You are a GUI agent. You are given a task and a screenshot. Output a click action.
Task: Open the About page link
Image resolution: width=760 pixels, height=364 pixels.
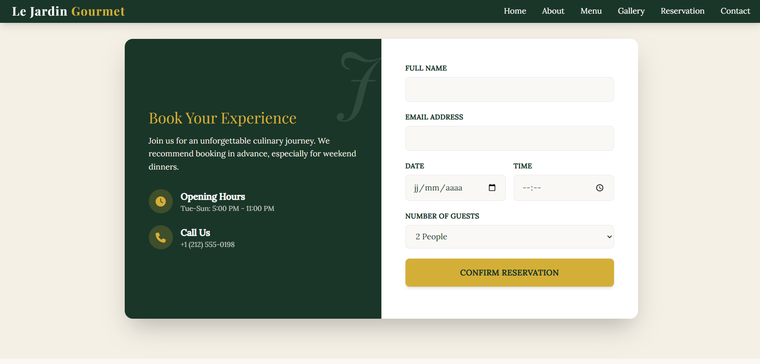[x=553, y=11]
